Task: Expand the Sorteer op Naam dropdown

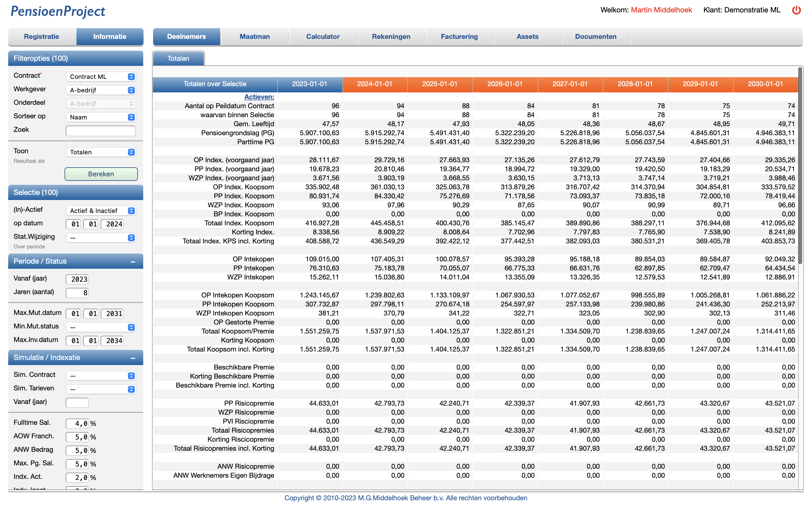Action: pos(101,117)
